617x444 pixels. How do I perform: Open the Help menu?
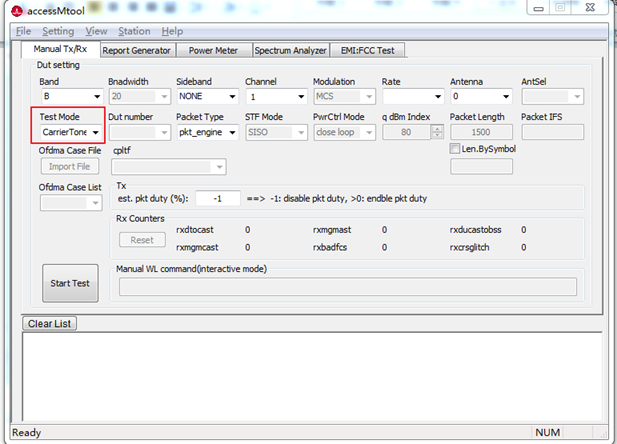pos(172,31)
